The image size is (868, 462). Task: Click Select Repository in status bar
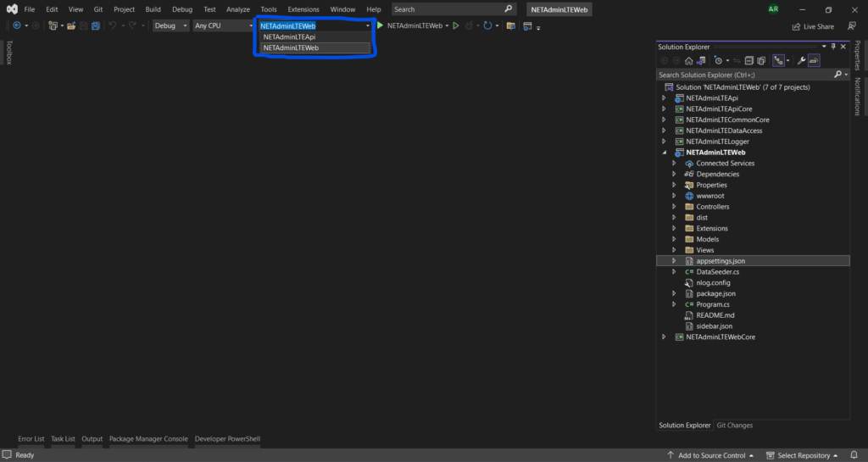click(x=802, y=455)
